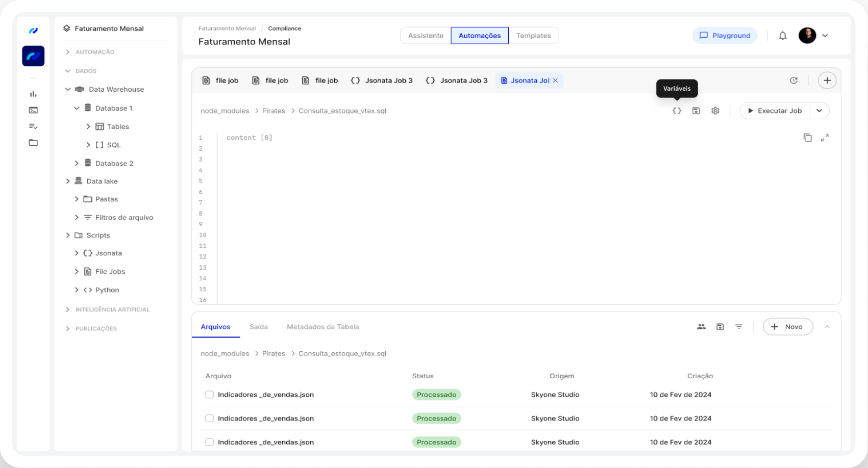868x468 pixels.
Task: Select the third Indicadores_de_vendas.json checkbox
Action: coord(209,442)
